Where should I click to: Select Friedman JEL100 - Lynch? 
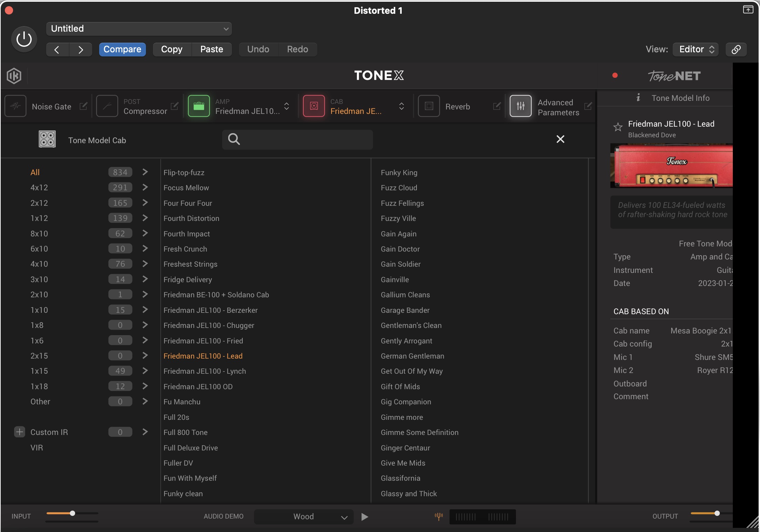tap(205, 371)
